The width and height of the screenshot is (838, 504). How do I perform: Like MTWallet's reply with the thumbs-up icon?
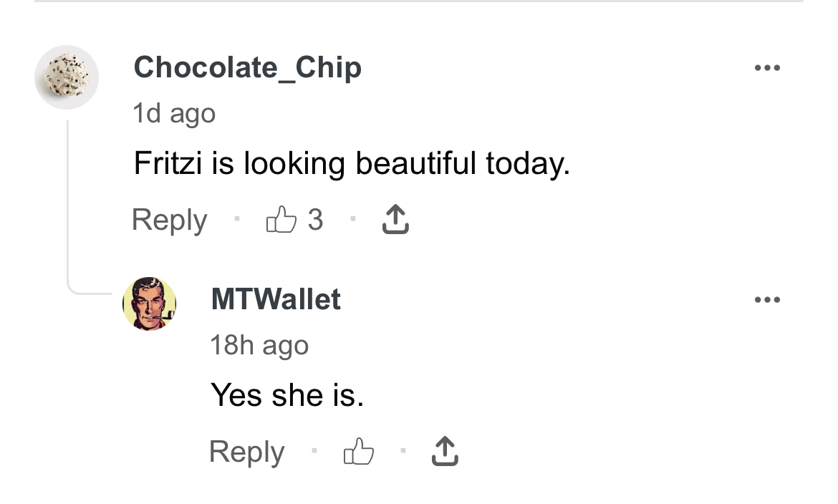click(x=359, y=452)
